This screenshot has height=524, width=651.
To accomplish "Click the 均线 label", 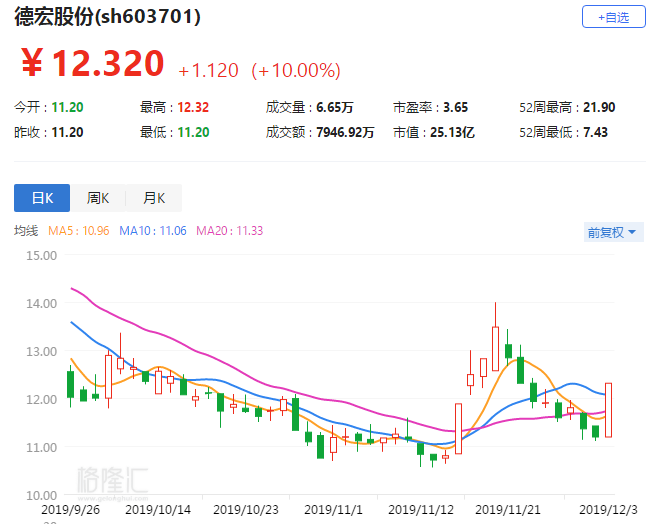I will coord(26,230).
